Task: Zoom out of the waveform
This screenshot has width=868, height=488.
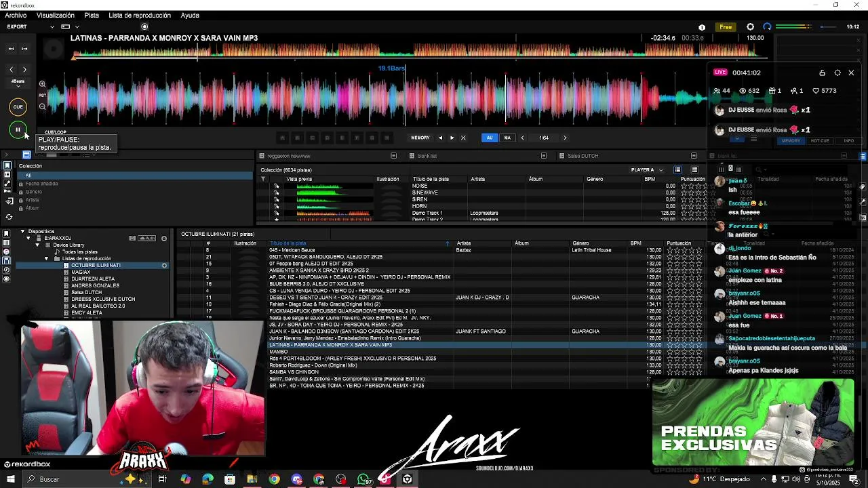Action: coord(42,106)
